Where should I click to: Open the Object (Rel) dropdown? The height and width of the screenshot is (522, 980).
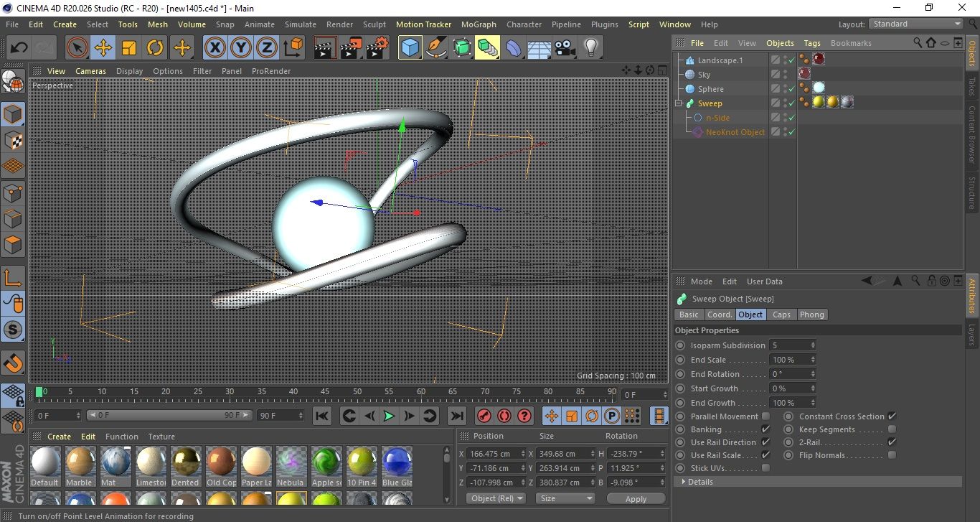point(496,498)
